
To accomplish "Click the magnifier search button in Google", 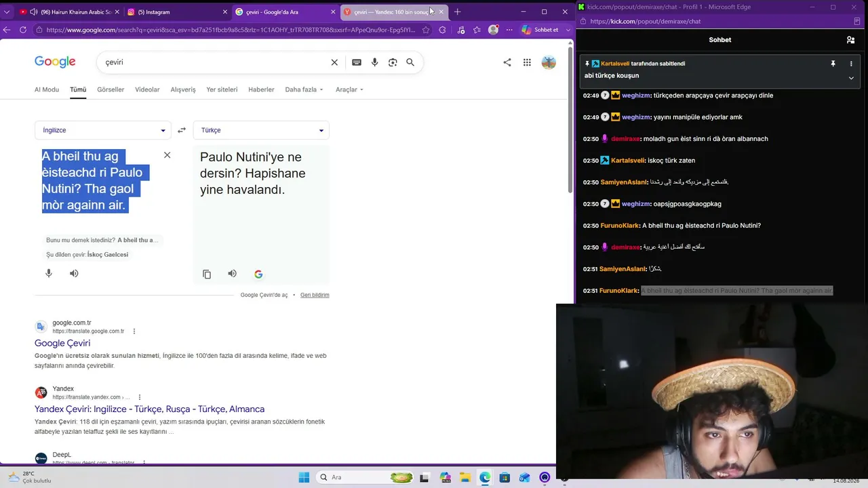I will pyautogui.click(x=410, y=62).
